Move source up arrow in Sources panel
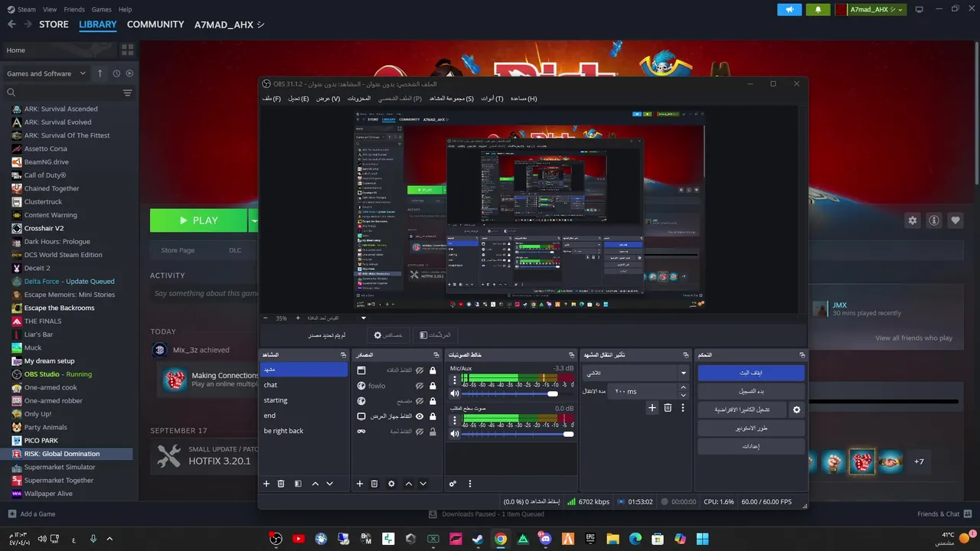Image resolution: width=980 pixels, height=551 pixels. [408, 484]
